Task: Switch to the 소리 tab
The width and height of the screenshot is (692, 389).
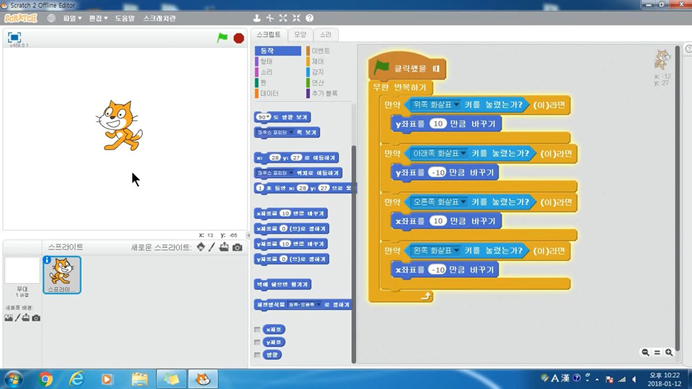Action: 326,34
